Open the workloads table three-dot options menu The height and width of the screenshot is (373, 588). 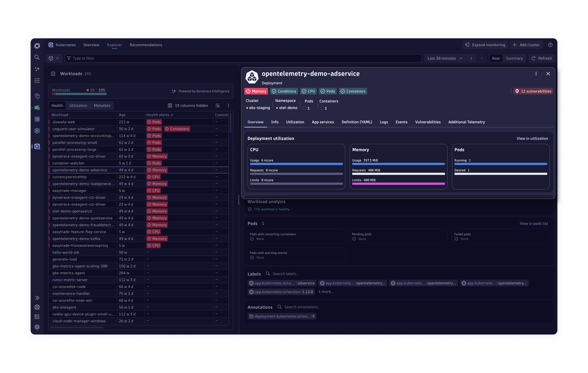point(228,105)
